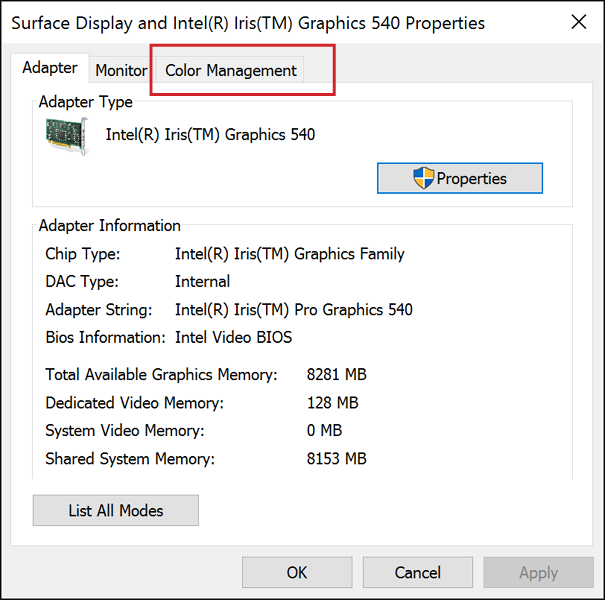The width and height of the screenshot is (605, 600).
Task: Dismiss dialog with Cancel button
Action: pos(417,572)
